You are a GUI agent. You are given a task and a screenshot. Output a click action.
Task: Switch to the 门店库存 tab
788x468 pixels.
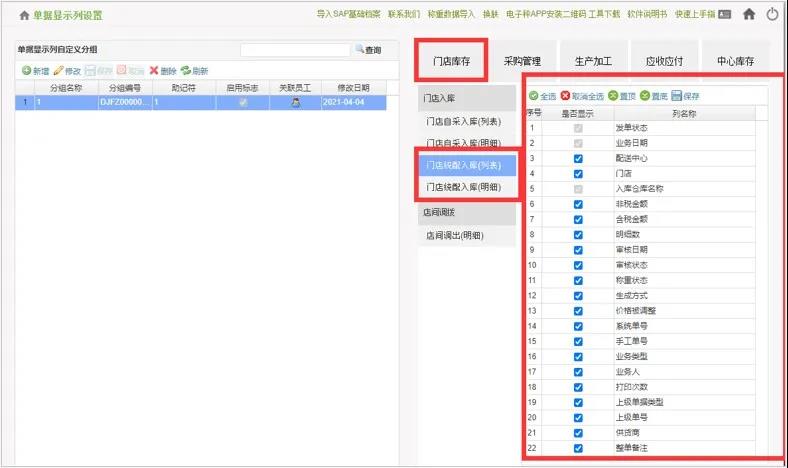(x=451, y=61)
